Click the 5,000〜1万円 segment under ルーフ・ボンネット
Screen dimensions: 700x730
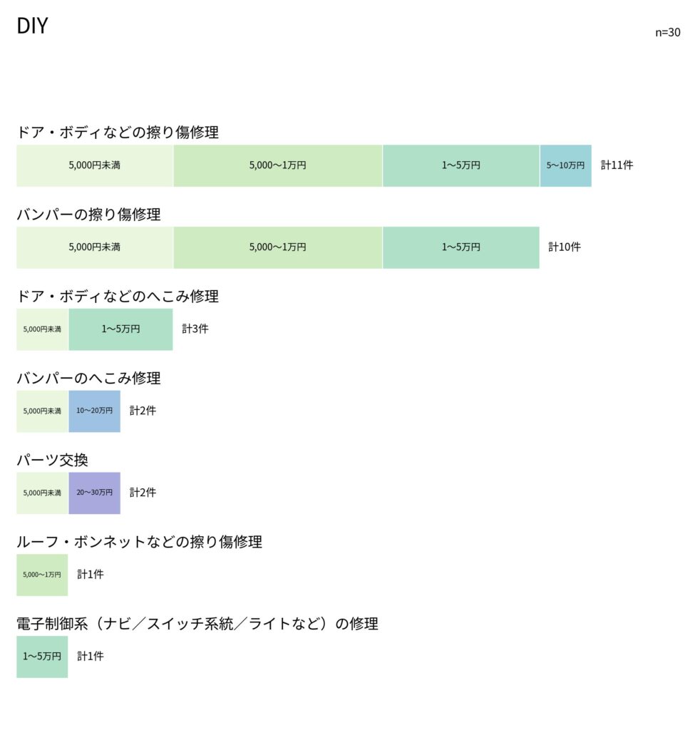pyautogui.click(x=42, y=575)
